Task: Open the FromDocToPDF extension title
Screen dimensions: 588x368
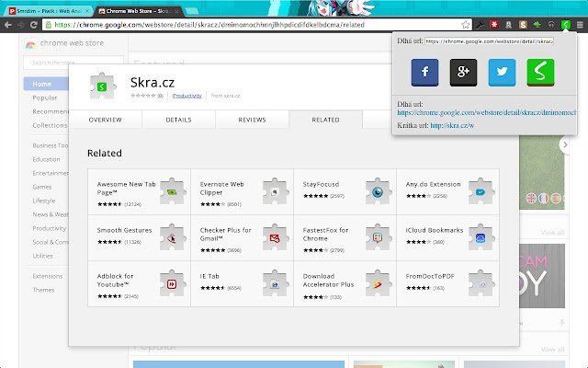Action: [x=430, y=276]
